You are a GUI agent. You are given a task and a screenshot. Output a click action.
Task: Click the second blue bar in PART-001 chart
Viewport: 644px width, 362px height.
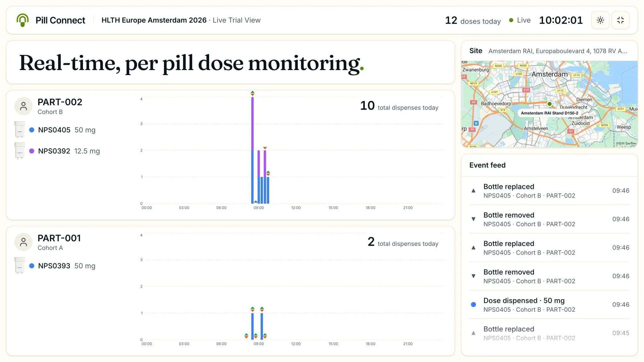pyautogui.click(x=262, y=326)
